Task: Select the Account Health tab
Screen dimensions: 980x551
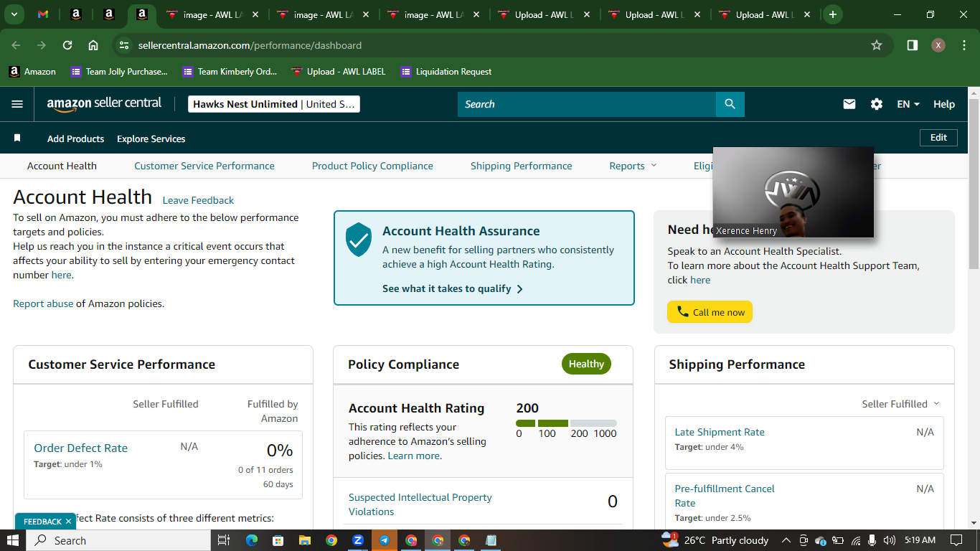Action: 62,166
